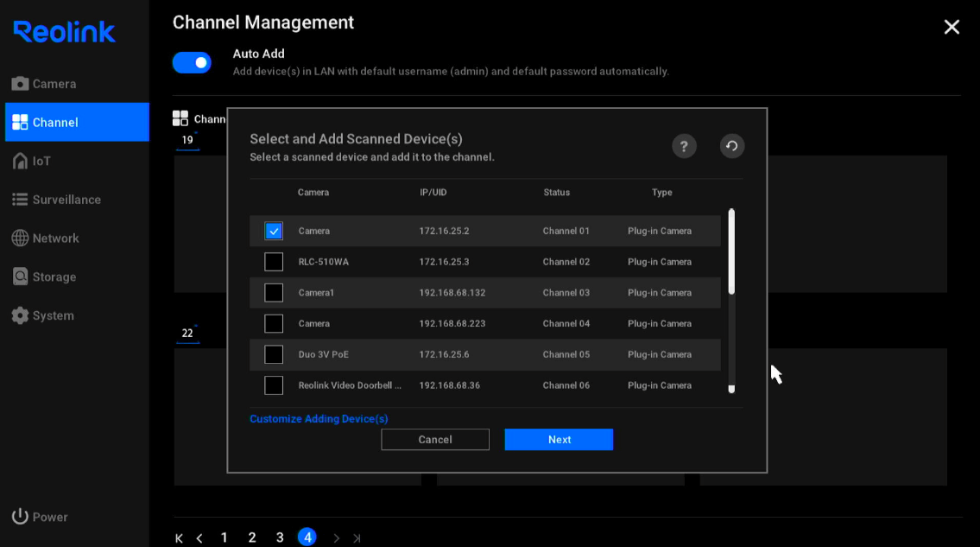Toggle the Auto Add switch
The image size is (980, 547).
click(192, 62)
